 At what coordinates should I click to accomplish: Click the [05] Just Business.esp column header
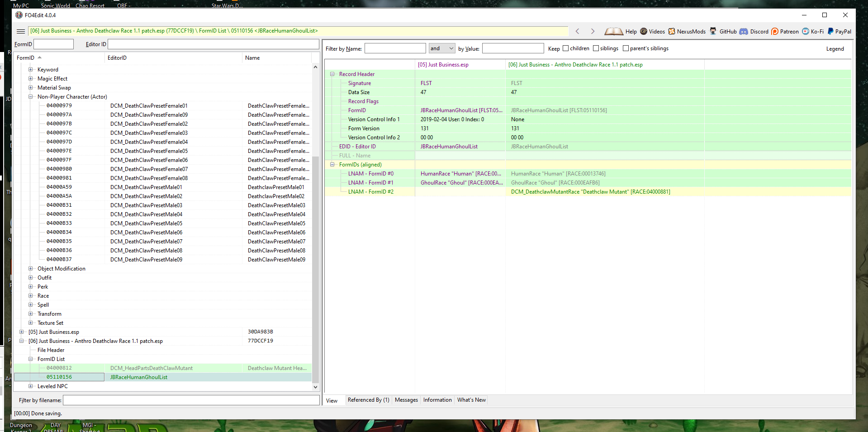pos(460,65)
